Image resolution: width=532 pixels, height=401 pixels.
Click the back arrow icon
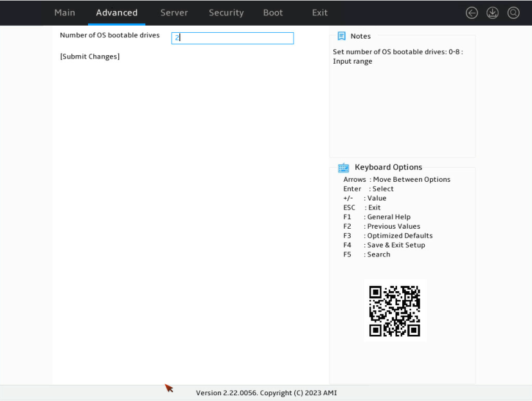tap(472, 13)
